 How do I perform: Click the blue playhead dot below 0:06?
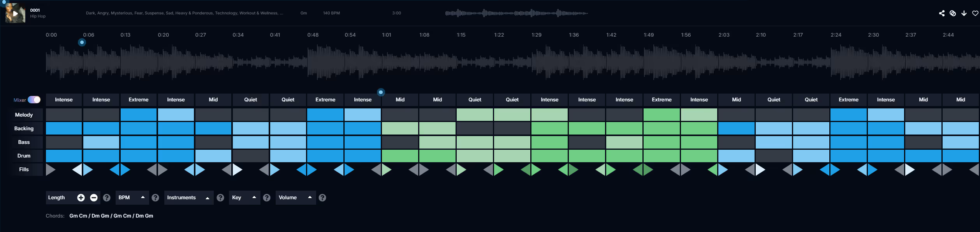pyautogui.click(x=82, y=42)
